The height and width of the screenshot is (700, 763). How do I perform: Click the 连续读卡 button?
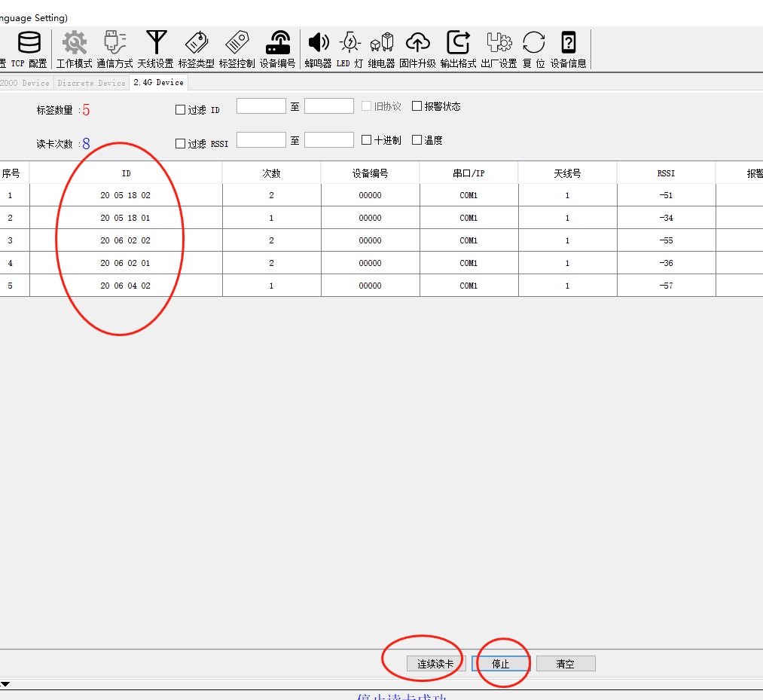point(435,664)
